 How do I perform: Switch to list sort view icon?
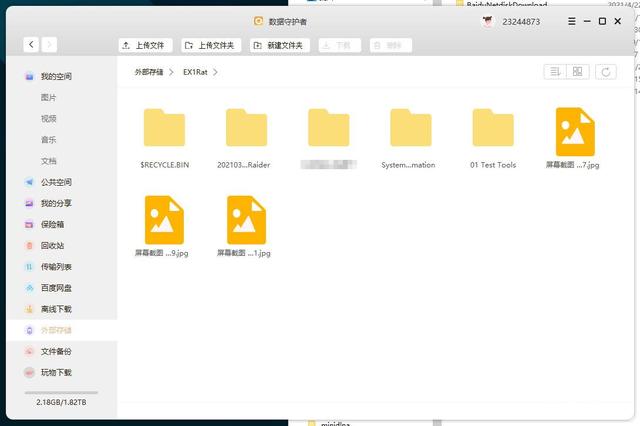point(555,72)
